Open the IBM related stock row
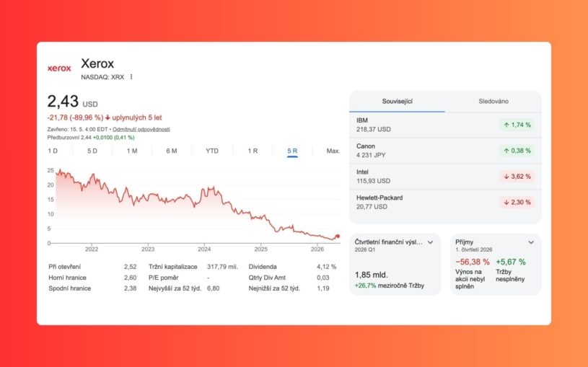This screenshot has width=588, height=367. coord(445,125)
